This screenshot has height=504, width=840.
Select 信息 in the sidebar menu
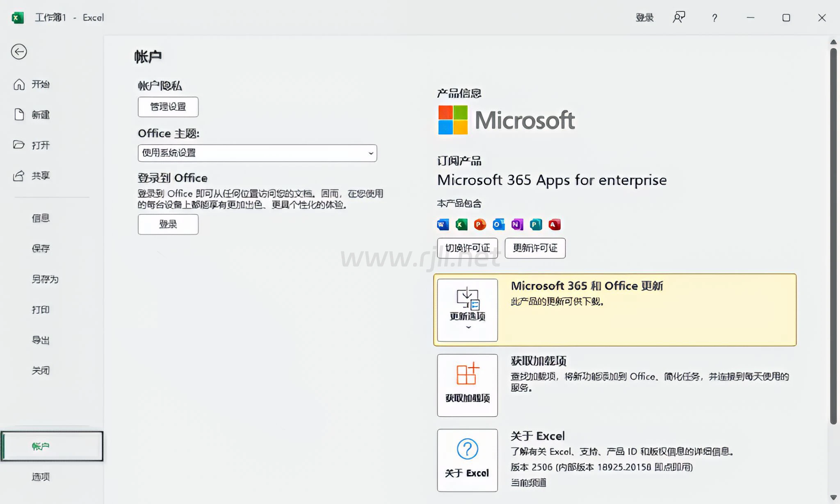41,218
